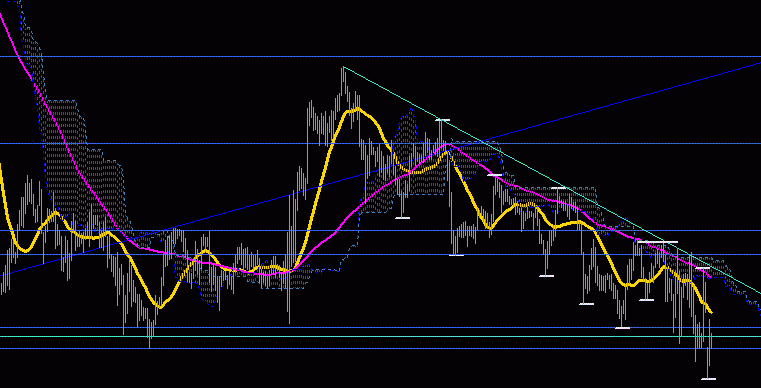The height and width of the screenshot is (388, 761).
Task: Select the topmost horizontal blue level line
Action: coord(380,56)
